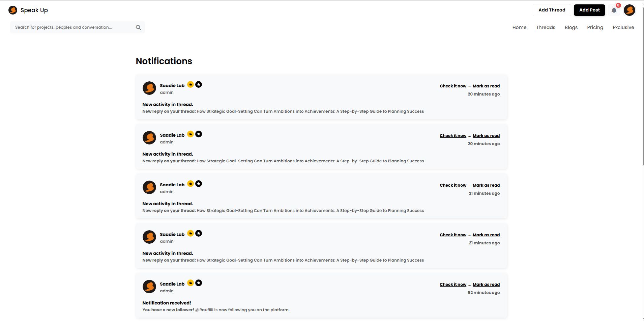Viewport: 644px width, 321px height.
Task: Go to the Blogs page
Action: (x=571, y=27)
